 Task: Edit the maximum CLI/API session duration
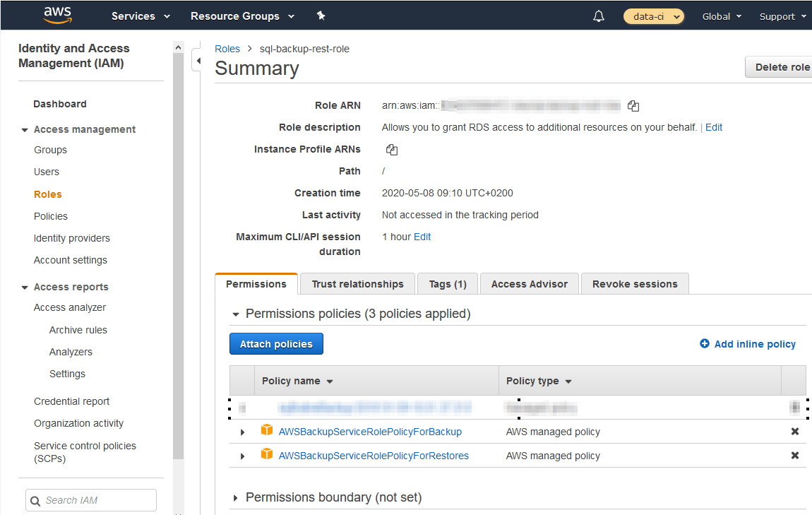click(x=422, y=236)
